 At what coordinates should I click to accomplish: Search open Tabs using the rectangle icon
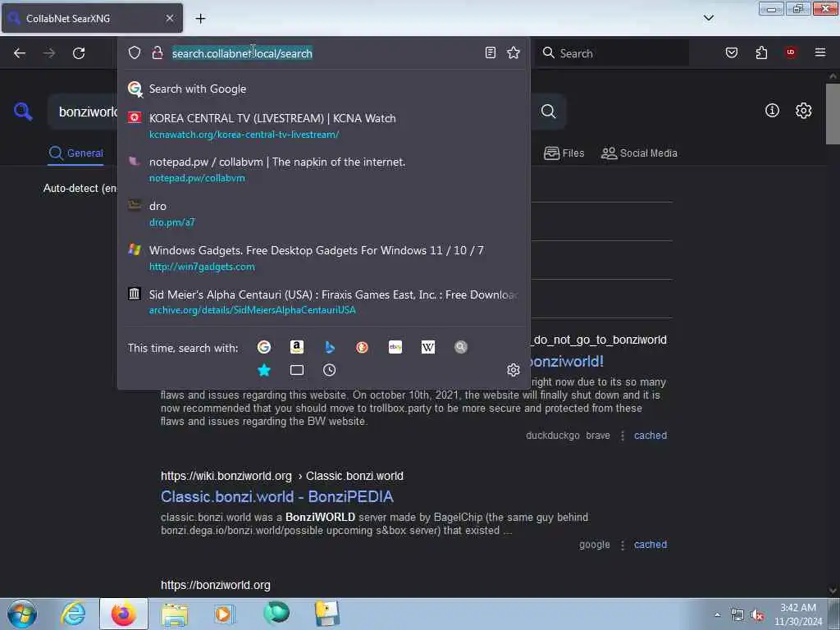(297, 370)
